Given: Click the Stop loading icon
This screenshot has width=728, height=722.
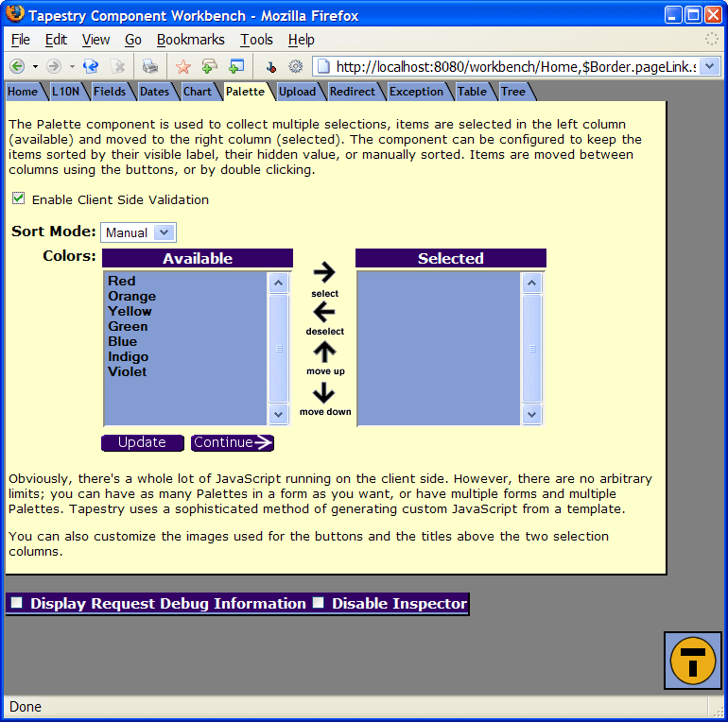Looking at the screenshot, I should 118,66.
